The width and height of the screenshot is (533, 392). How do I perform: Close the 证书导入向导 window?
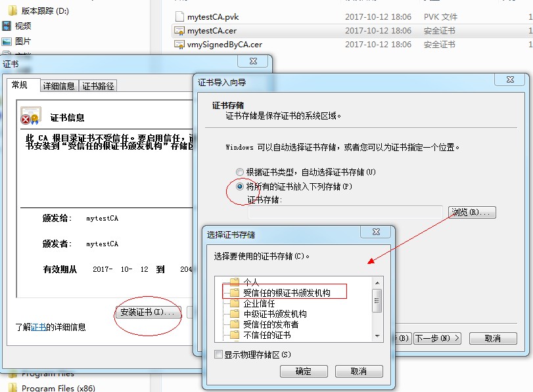point(510,79)
